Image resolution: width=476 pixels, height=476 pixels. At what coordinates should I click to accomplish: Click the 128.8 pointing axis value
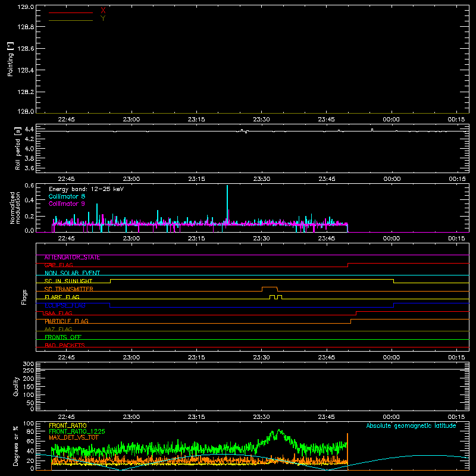[x=26, y=27]
